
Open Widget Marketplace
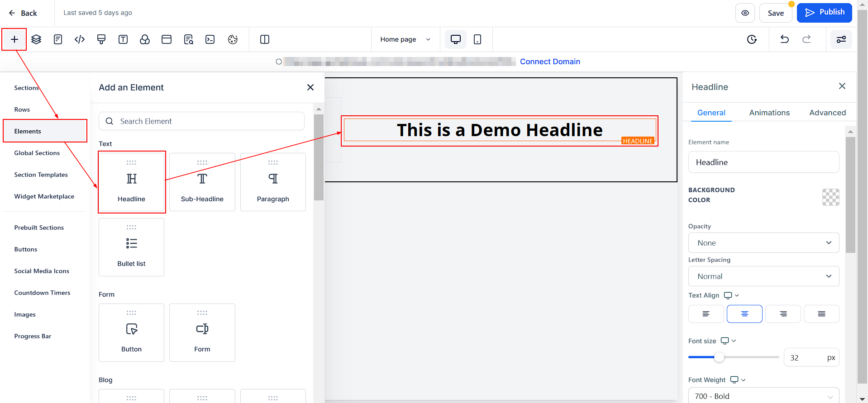(x=44, y=196)
